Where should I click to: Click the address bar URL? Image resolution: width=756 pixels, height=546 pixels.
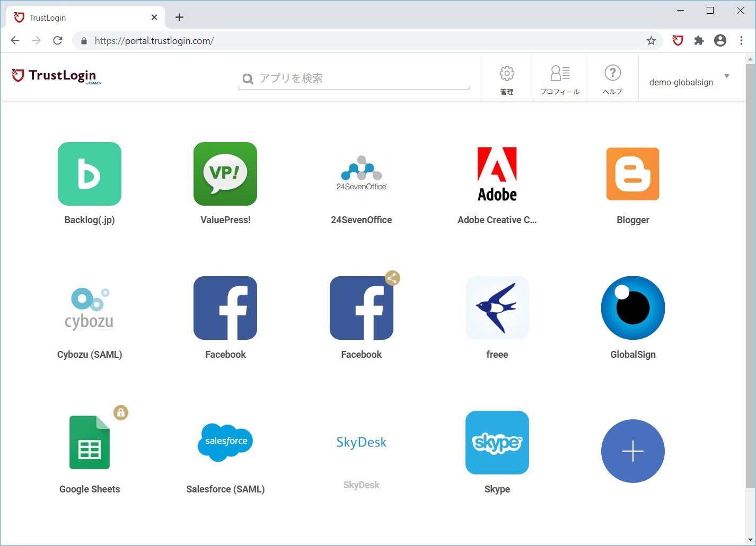coord(154,41)
